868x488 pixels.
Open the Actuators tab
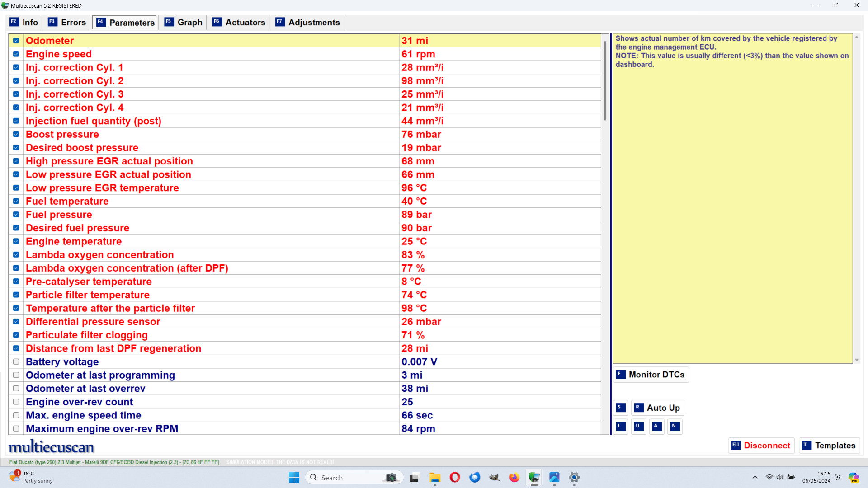coord(239,23)
